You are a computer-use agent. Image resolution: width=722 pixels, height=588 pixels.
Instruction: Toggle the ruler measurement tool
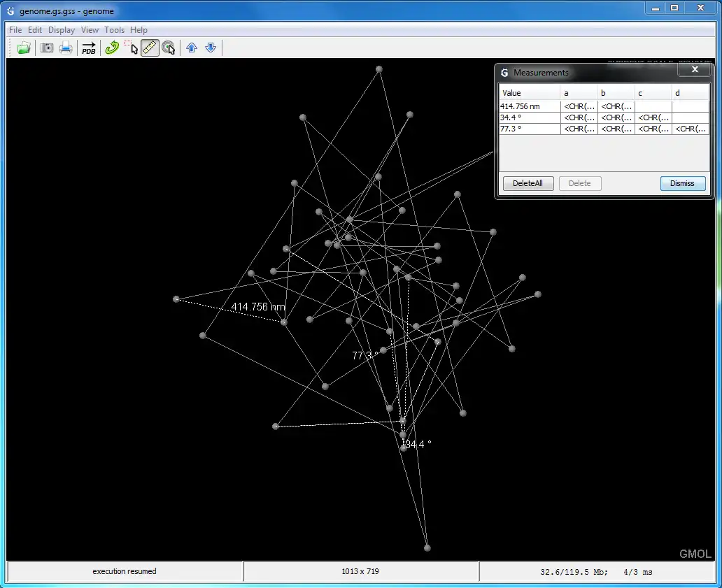[150, 48]
